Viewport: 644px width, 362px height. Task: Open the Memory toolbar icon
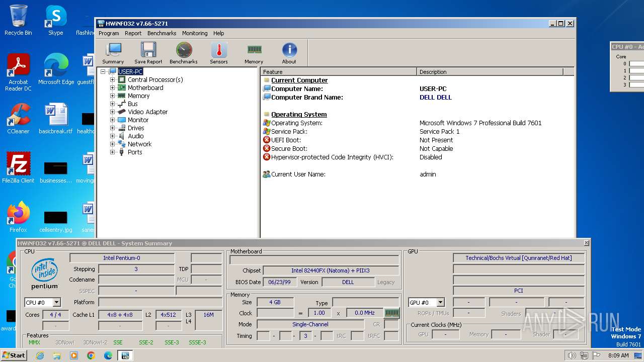[x=254, y=53]
